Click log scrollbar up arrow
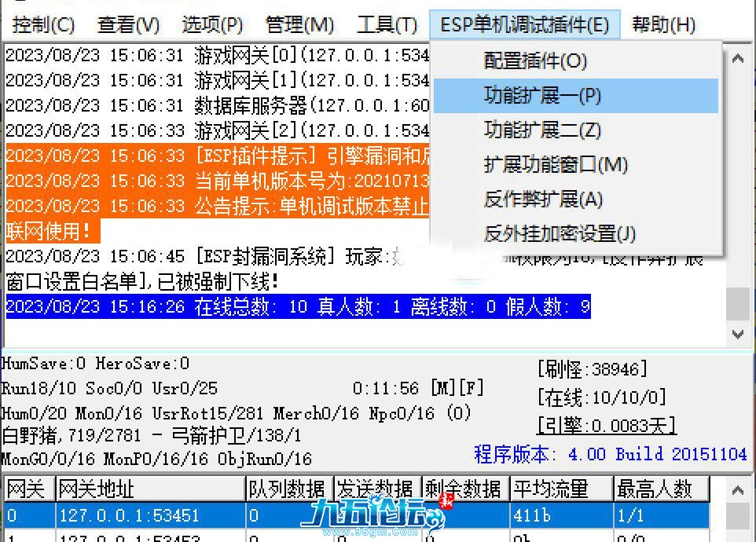Viewport: 756px width, 542px height. pyautogui.click(x=737, y=58)
